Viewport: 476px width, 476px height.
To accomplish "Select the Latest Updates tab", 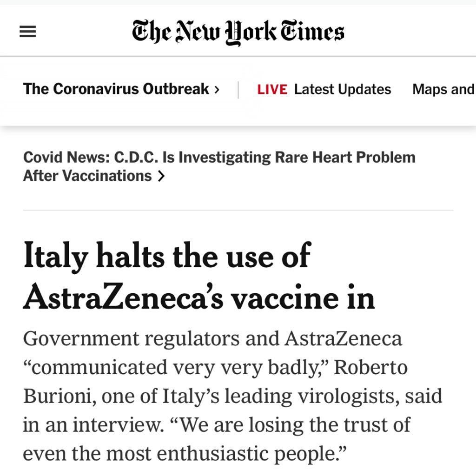I will [343, 89].
